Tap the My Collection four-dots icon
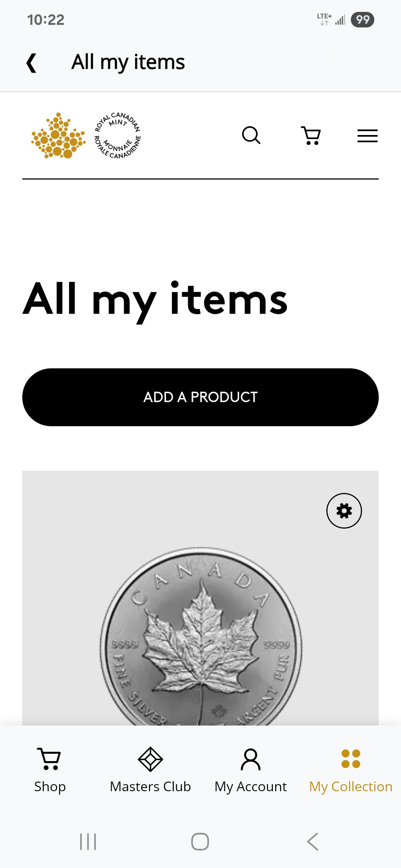 coord(351,759)
